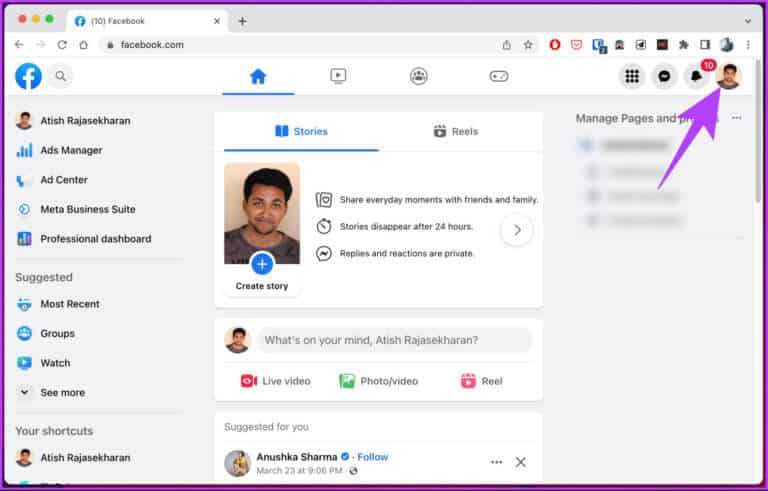
Task: Open the Gaming controller icon
Action: click(x=499, y=76)
